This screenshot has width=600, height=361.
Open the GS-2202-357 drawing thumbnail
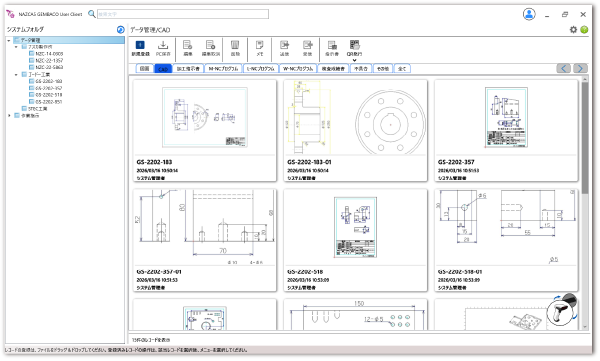point(506,118)
